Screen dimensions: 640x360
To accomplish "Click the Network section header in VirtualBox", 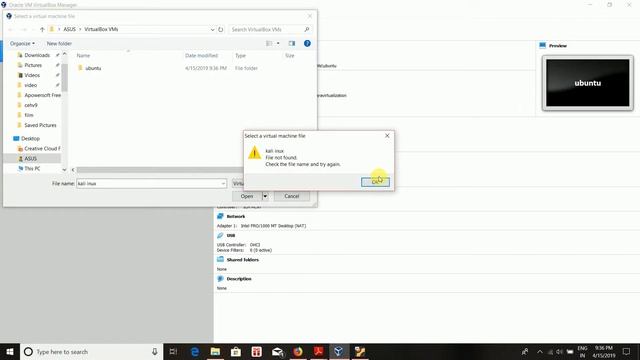I will point(236,216).
